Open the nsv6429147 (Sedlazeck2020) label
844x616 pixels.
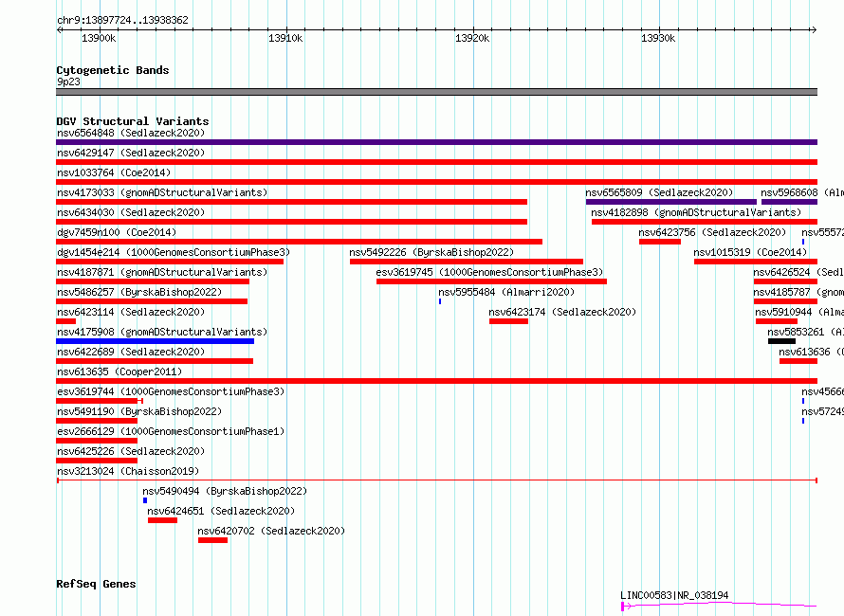click(x=131, y=153)
